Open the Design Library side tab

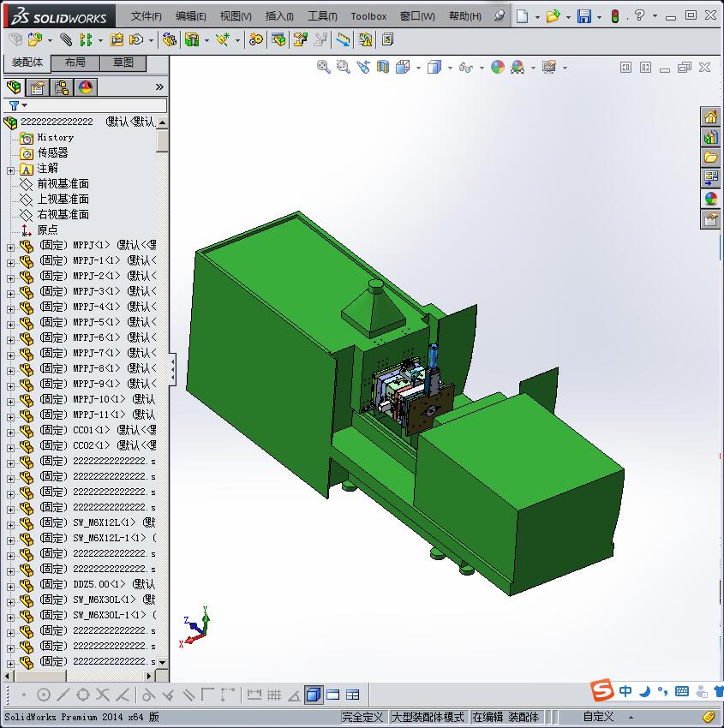(710, 137)
